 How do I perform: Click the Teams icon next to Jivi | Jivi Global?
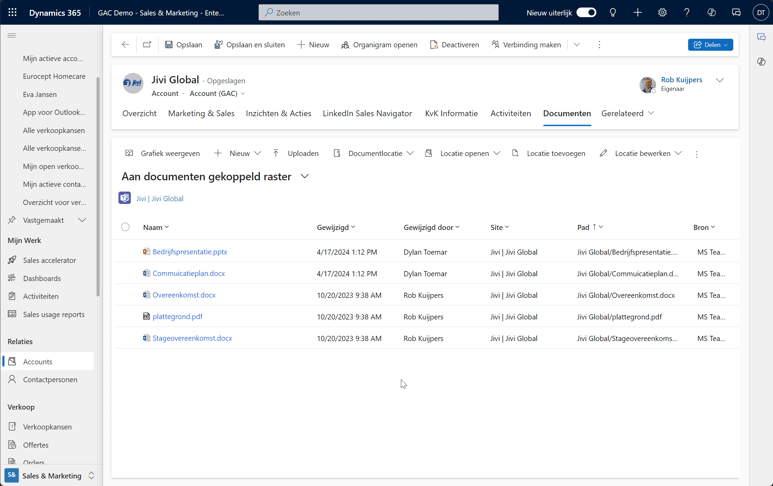125,198
